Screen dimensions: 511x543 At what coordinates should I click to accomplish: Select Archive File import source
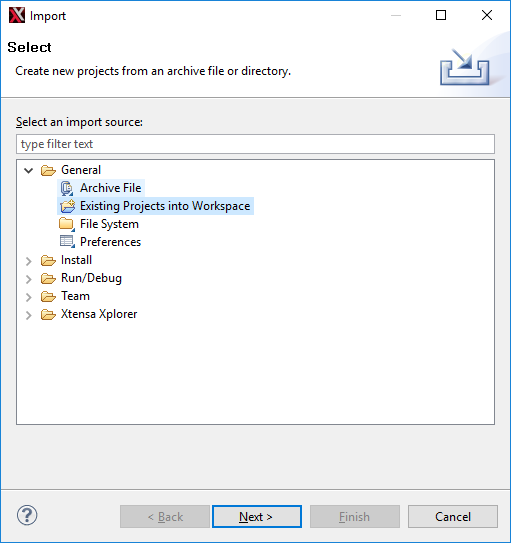tap(110, 188)
